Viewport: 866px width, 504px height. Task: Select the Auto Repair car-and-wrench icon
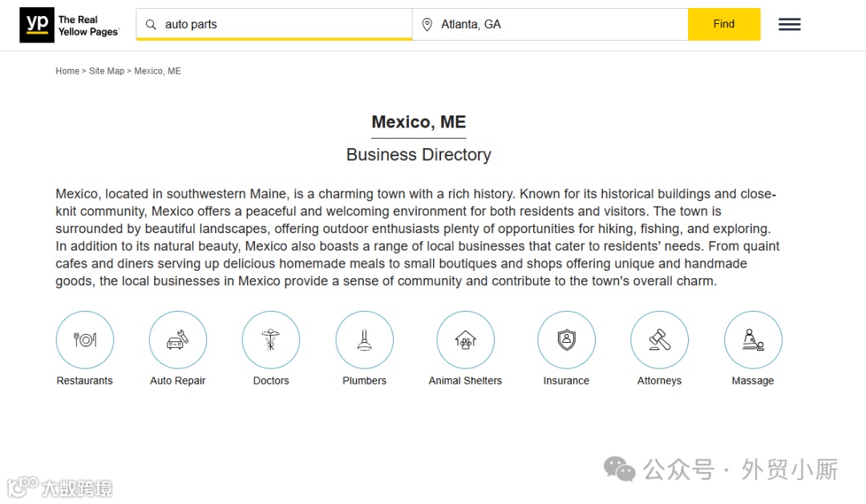point(178,340)
